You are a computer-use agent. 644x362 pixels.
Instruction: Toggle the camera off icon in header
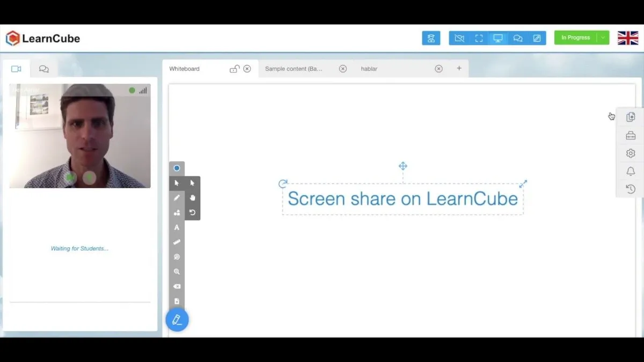tap(459, 38)
